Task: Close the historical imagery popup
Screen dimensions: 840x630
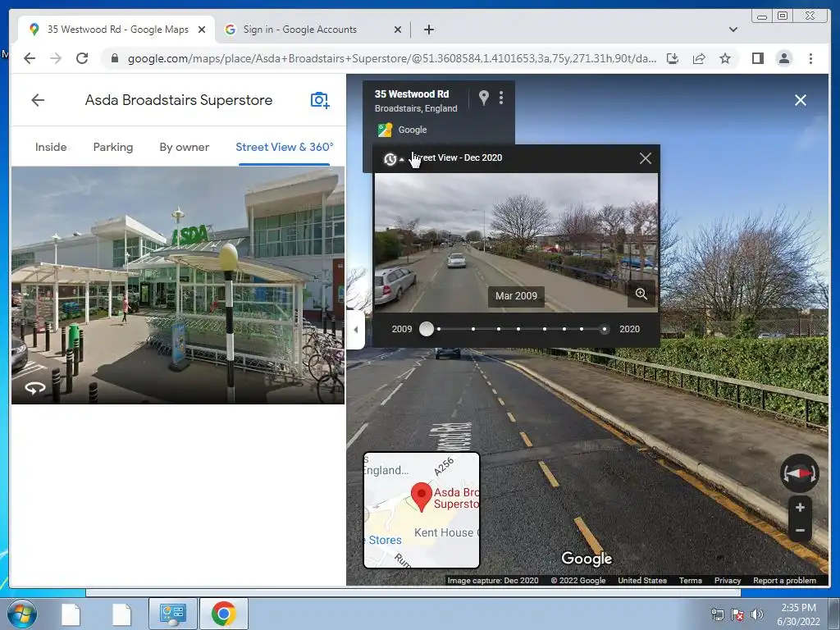Action: pos(646,158)
